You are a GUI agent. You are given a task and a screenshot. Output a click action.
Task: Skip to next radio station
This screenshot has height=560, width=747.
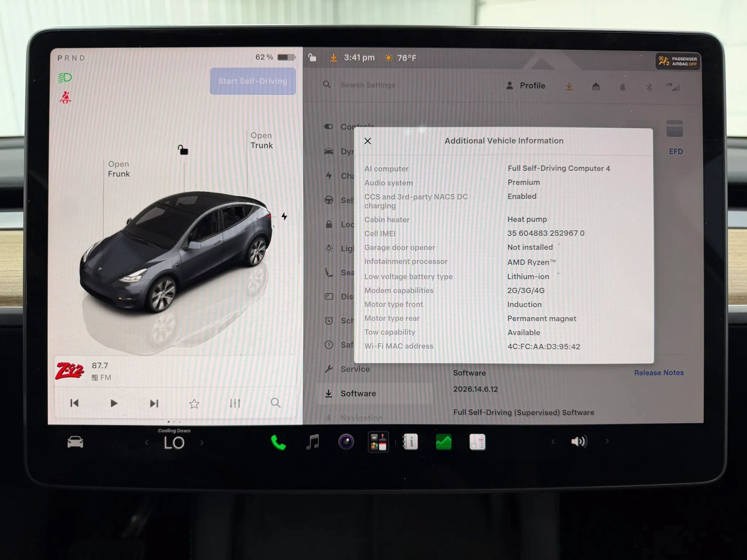pos(154,403)
